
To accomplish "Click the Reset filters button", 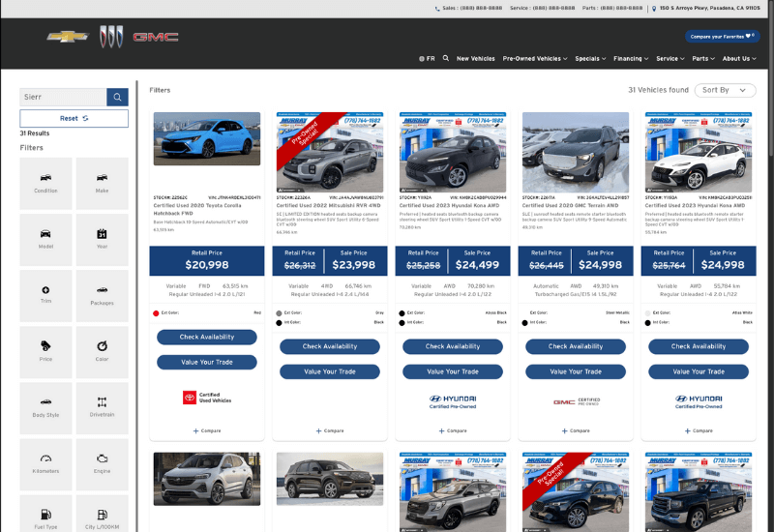I will click(74, 118).
